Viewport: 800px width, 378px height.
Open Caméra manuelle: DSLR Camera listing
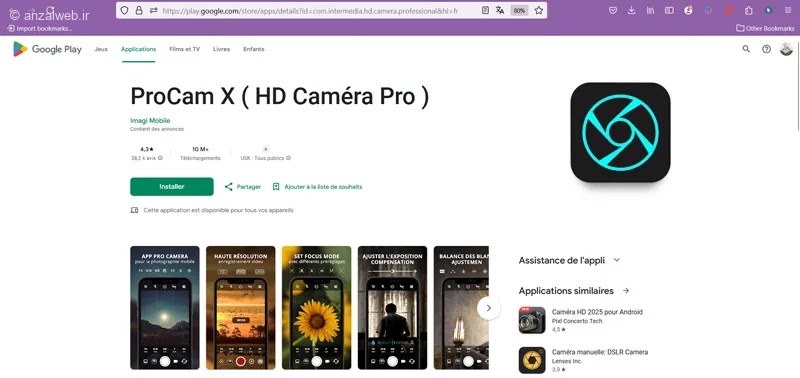600,352
